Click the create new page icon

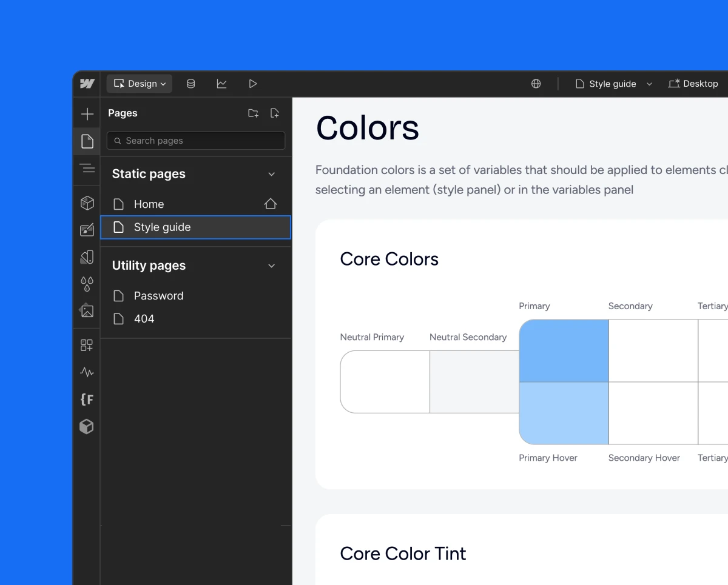pos(275,113)
